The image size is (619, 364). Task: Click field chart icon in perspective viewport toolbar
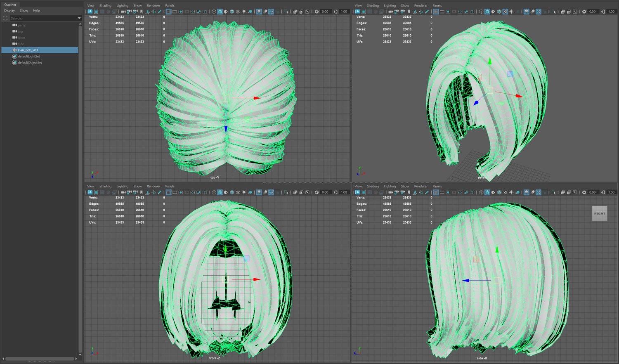click(x=460, y=12)
